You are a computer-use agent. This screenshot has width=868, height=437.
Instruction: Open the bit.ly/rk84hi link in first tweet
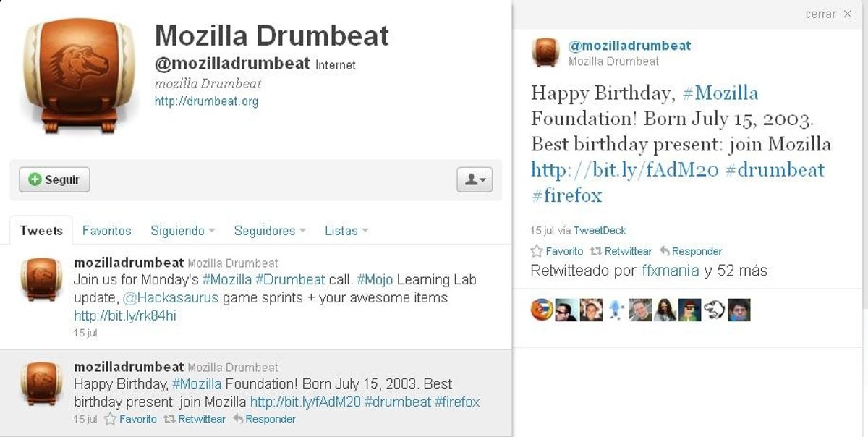point(125,315)
